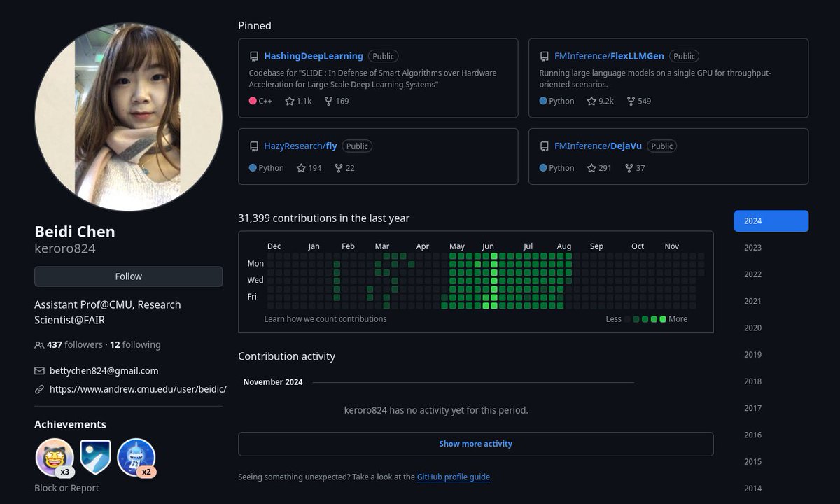Click Show more activity
Screen dimensions: 840x504
pyautogui.click(x=475, y=444)
